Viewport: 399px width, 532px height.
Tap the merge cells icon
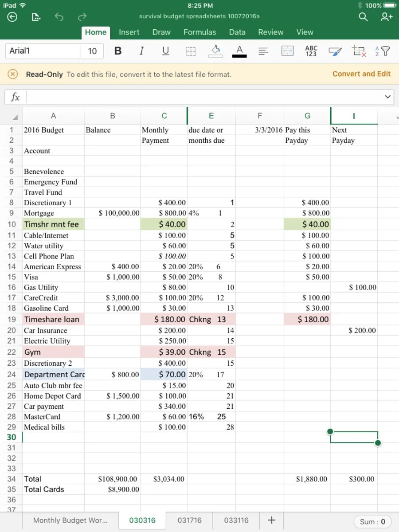[x=288, y=51]
